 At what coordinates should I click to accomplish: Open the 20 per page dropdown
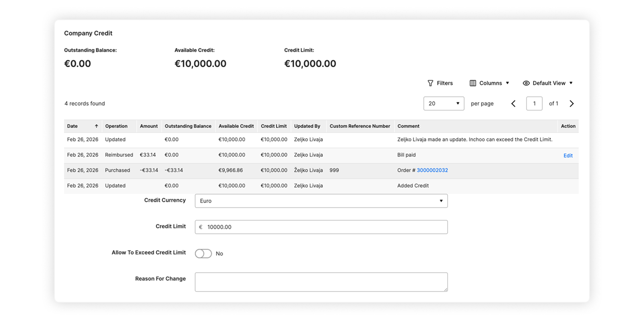444,104
